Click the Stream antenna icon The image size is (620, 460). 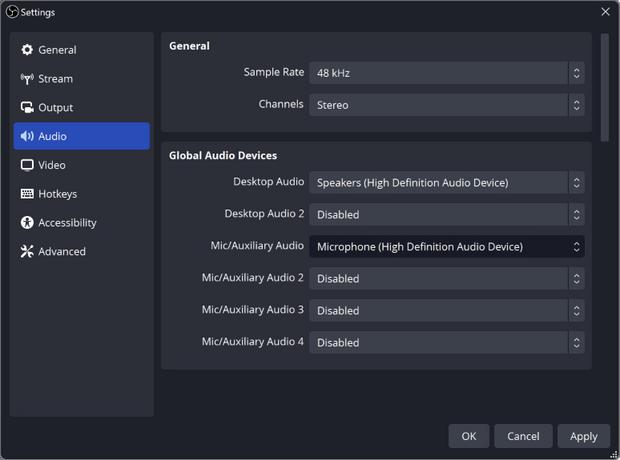(27, 79)
